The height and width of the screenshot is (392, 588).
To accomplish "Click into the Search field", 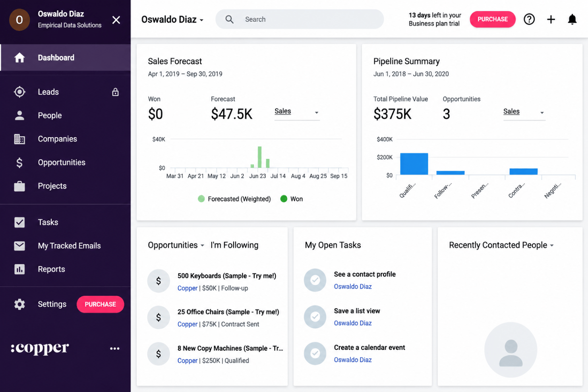I will (x=300, y=19).
